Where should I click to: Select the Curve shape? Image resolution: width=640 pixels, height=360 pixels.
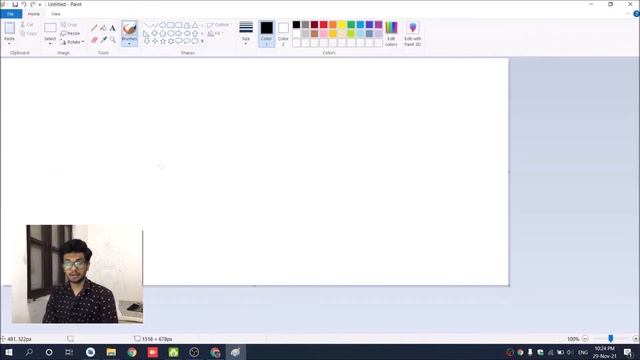click(154, 25)
